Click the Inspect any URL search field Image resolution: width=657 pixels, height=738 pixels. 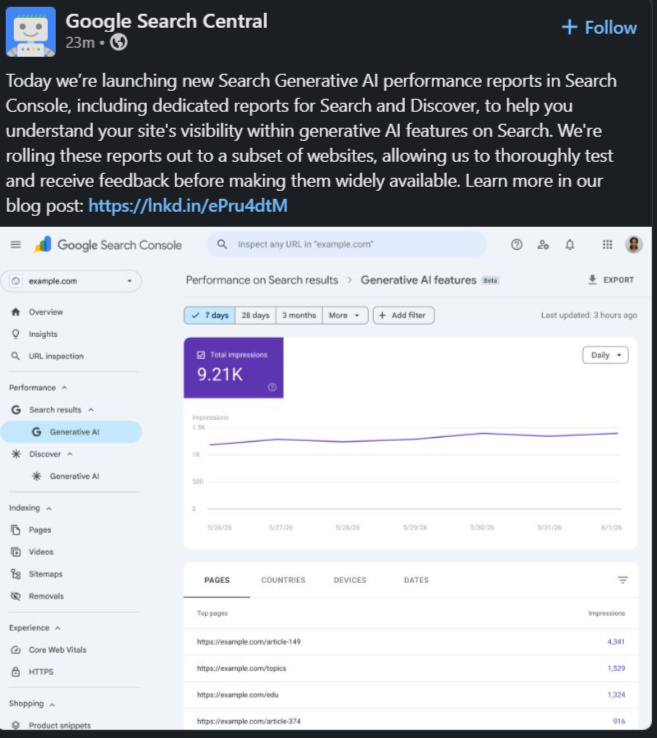[347, 244]
